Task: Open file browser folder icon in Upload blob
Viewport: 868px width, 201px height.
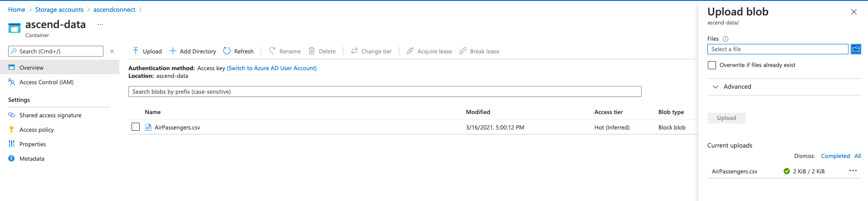Action: pyautogui.click(x=856, y=49)
